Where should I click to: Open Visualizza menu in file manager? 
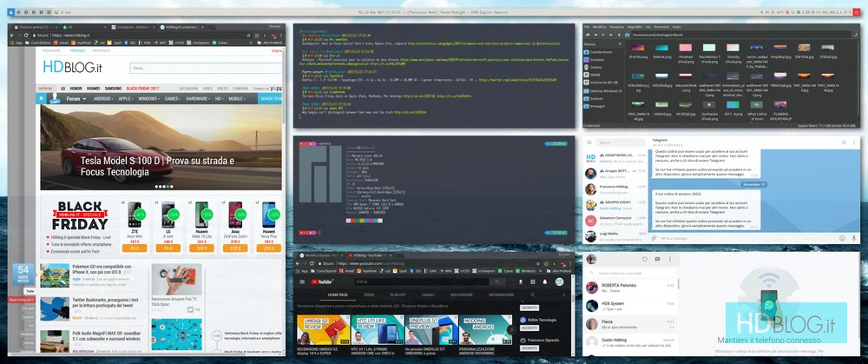(616, 27)
